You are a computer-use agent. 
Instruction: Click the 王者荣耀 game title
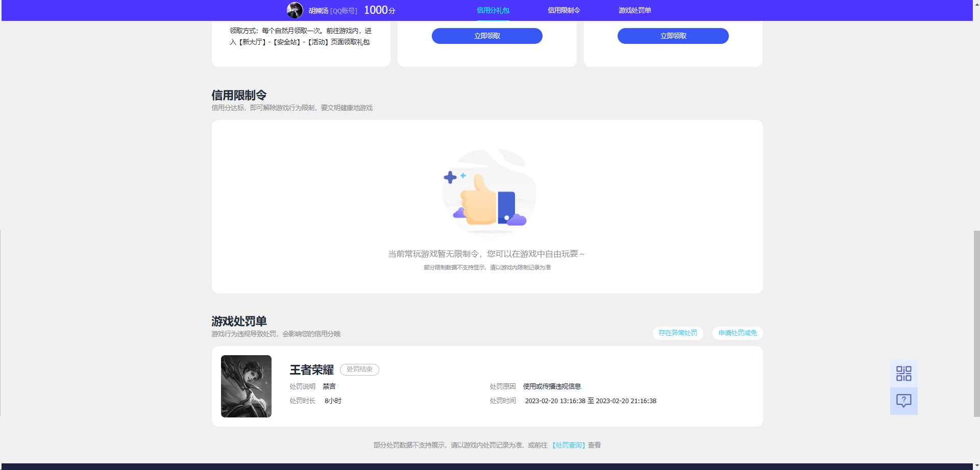pyautogui.click(x=311, y=369)
